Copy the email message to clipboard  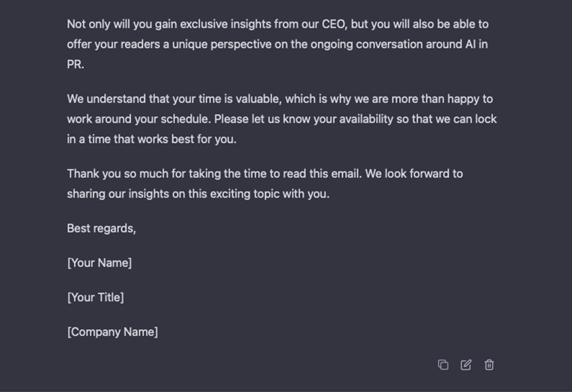coord(443,364)
